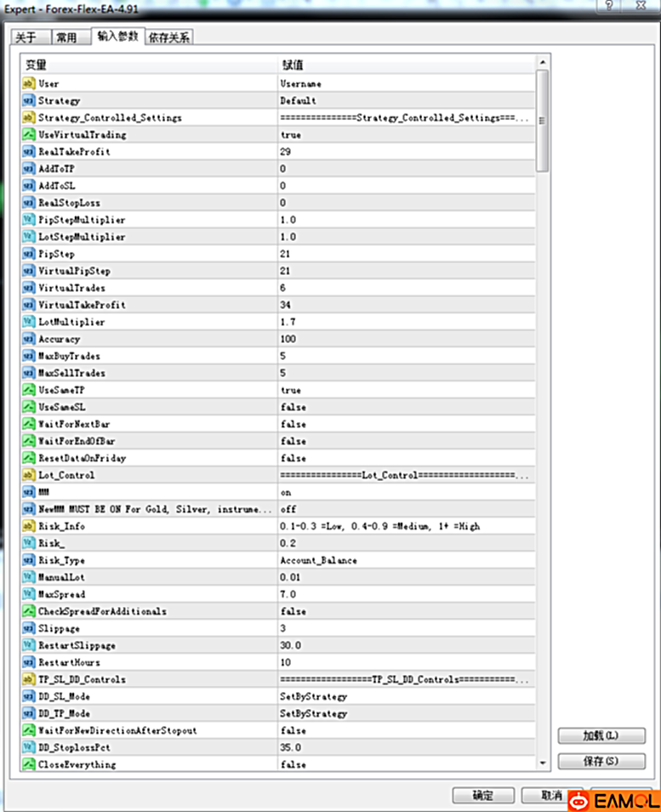
Task: Click the icon next to MaxSpread
Action: coord(28,594)
